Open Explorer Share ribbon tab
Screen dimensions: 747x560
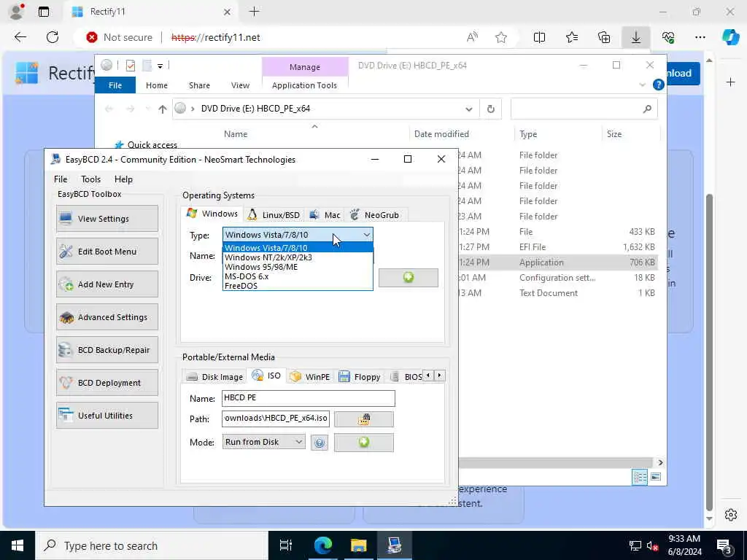(x=199, y=85)
